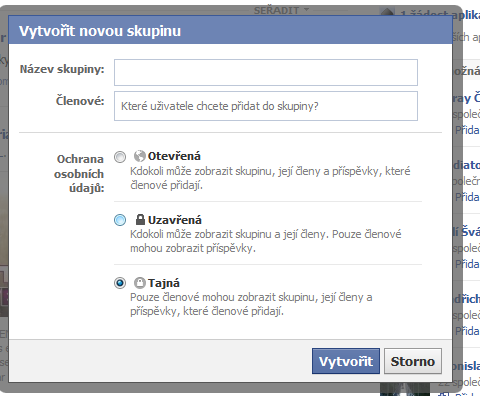The height and width of the screenshot is (396, 480).
Task: Click the globe icon beside Otevřená
Action: point(140,156)
